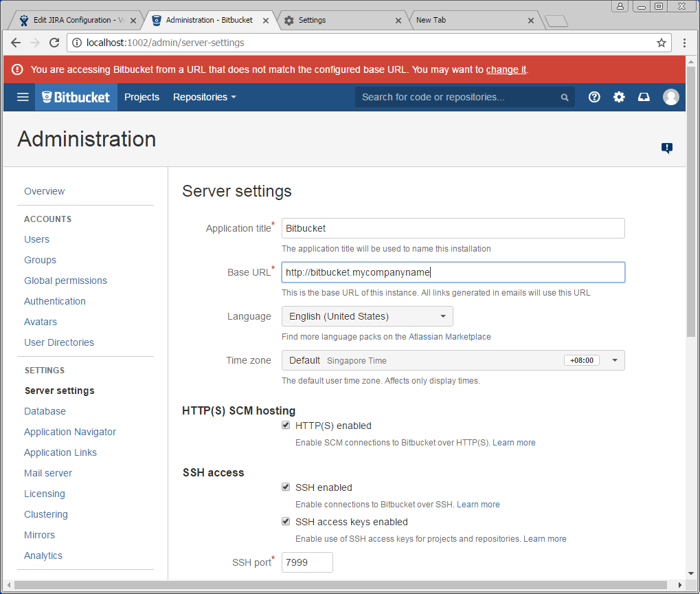
Task: Click Learn more under HTTP(S) enabled
Action: [514, 443]
